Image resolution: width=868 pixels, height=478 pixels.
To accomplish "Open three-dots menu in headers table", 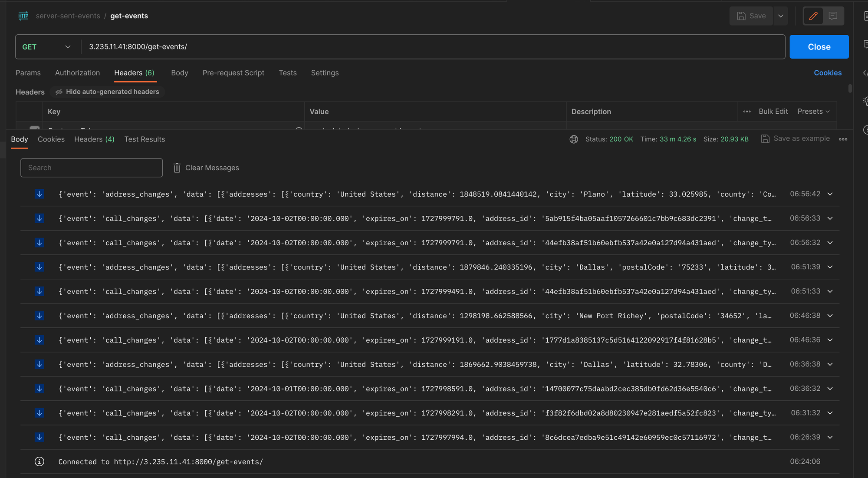I will [747, 112].
